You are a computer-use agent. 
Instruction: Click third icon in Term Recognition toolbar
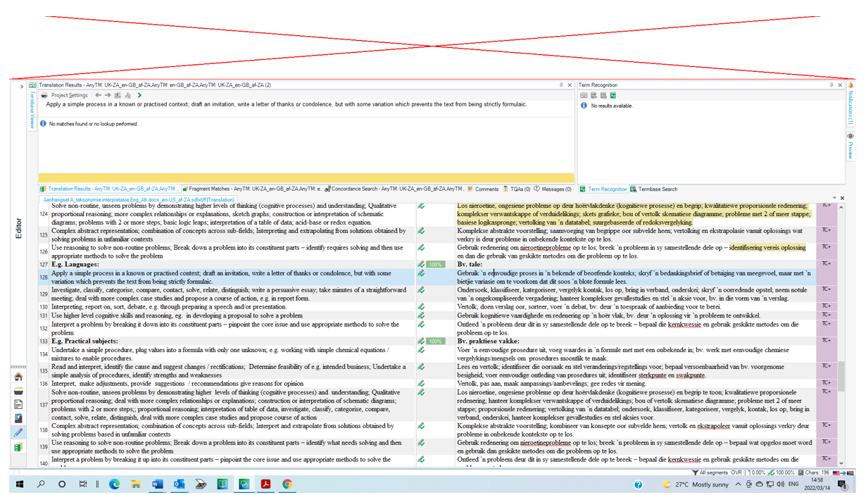(603, 95)
